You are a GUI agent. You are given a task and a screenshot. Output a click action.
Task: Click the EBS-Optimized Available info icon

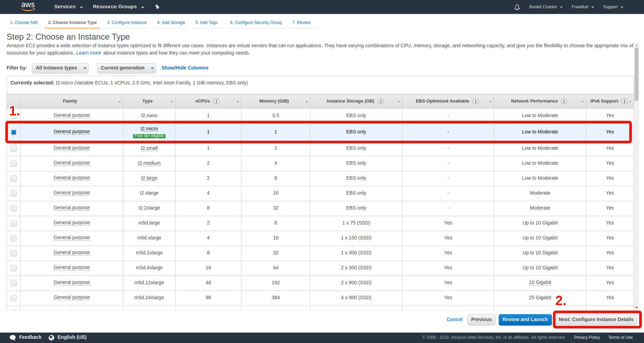[x=475, y=101]
